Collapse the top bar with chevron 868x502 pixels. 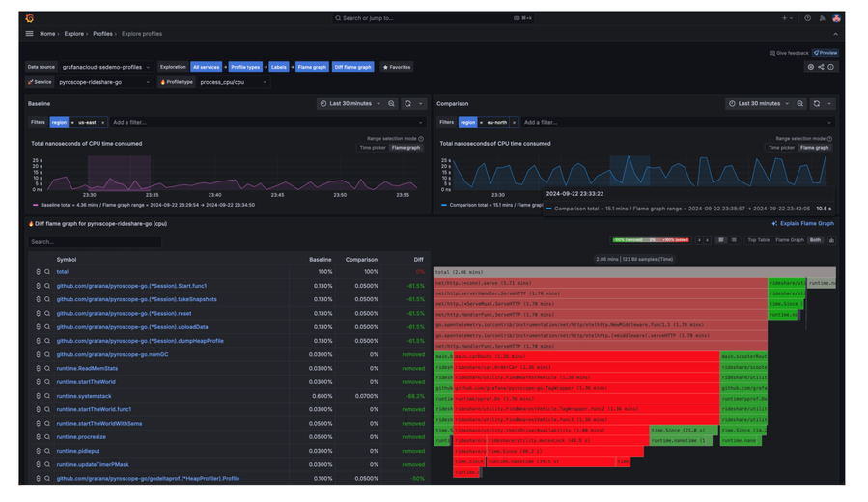point(835,34)
